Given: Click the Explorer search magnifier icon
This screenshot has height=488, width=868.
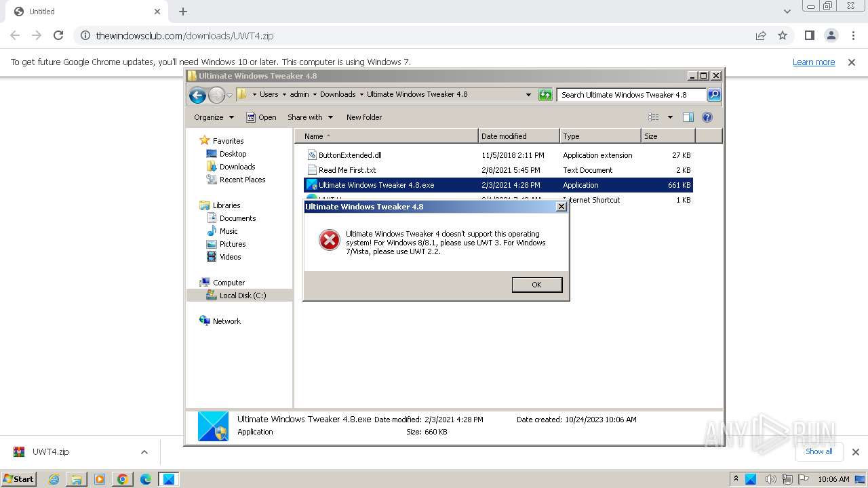Looking at the screenshot, I should coord(714,95).
